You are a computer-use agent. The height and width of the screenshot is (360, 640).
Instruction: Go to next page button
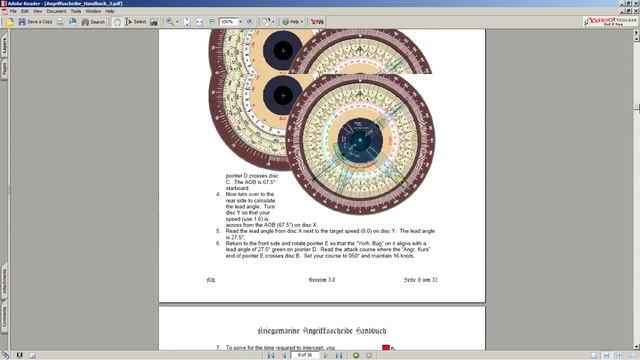click(x=325, y=356)
